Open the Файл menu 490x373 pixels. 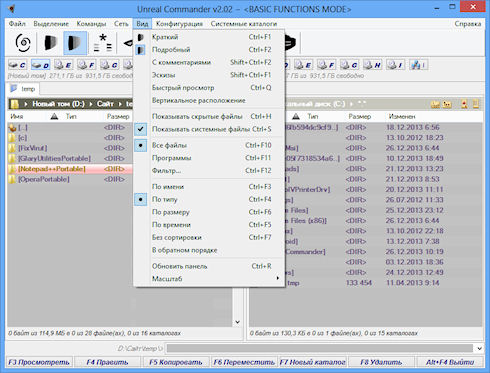pyautogui.click(x=17, y=24)
